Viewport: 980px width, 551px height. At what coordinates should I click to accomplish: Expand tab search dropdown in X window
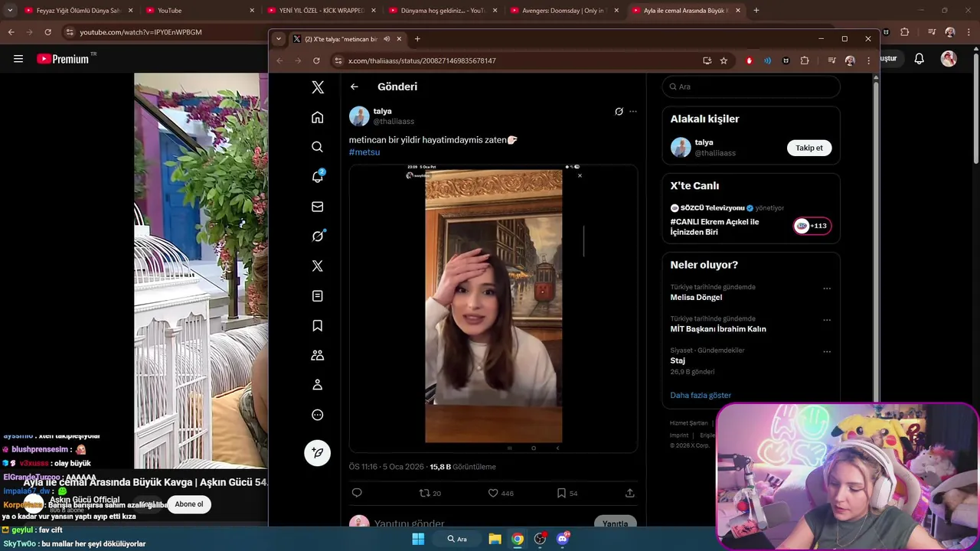click(279, 39)
